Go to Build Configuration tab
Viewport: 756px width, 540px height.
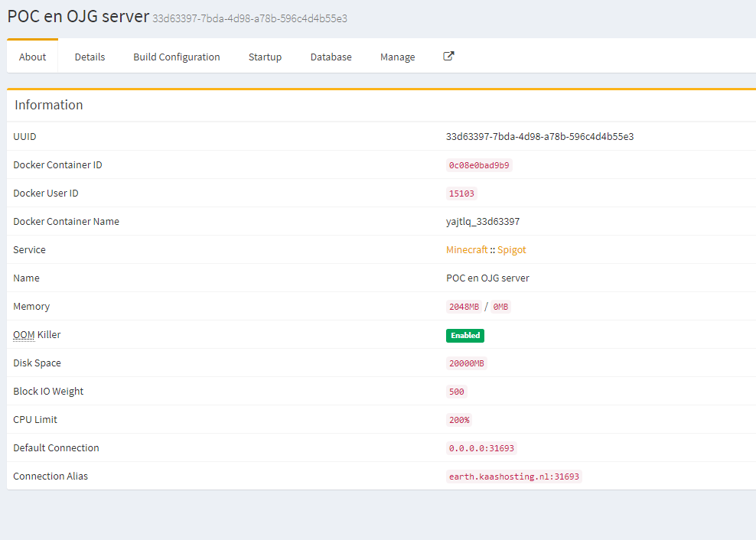pos(176,57)
